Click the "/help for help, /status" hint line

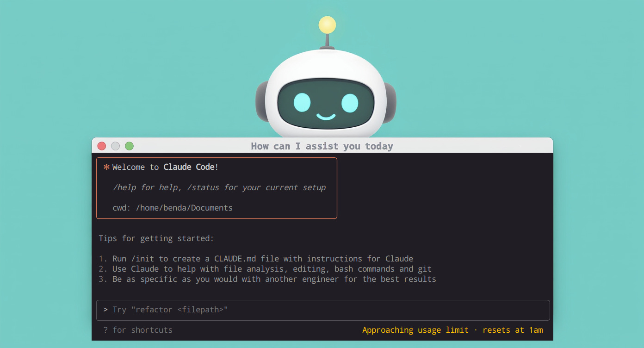219,187
